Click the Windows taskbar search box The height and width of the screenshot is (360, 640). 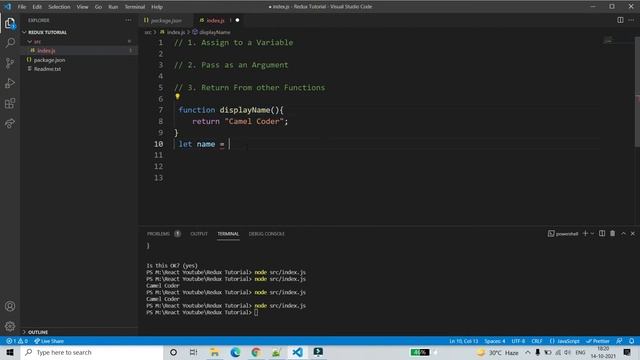click(92, 352)
